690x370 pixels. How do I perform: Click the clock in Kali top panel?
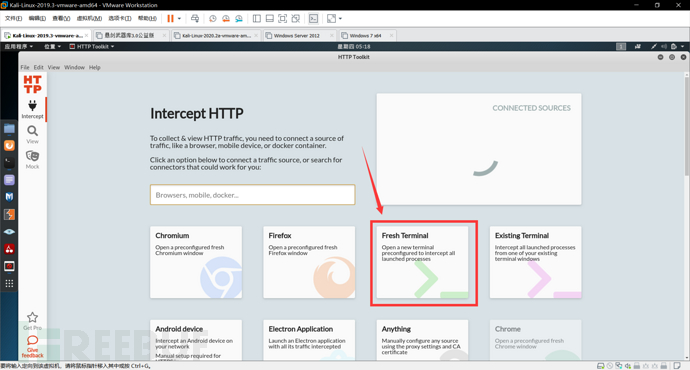coord(354,46)
